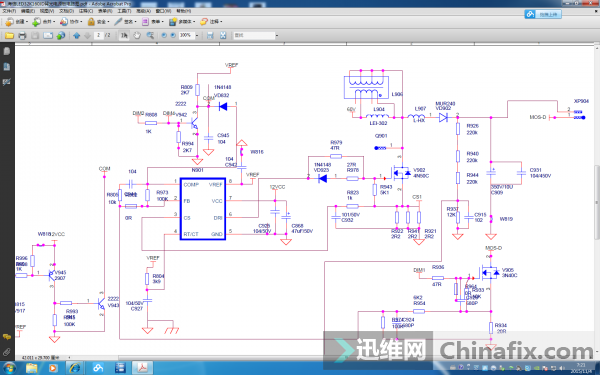Image resolution: width=600 pixels, height=375 pixels.
Task: Toggle fit one full page view
Action: point(223,35)
